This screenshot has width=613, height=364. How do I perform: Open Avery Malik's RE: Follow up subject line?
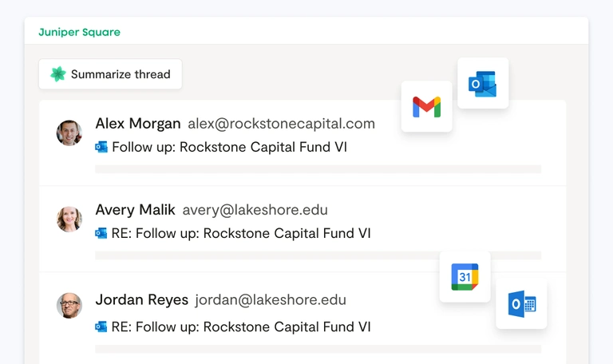(241, 233)
